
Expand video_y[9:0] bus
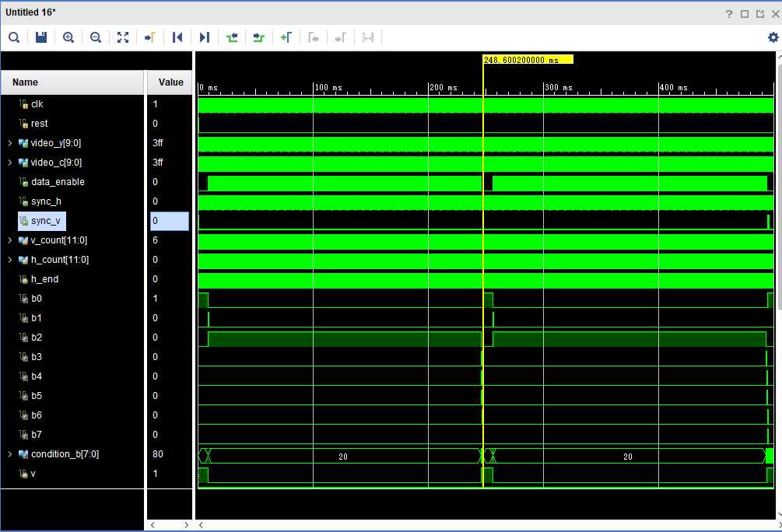click(x=9, y=143)
